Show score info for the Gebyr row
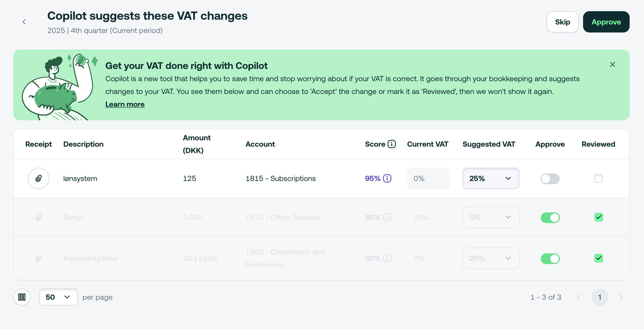Screen dimensions: 644x329 [387, 217]
